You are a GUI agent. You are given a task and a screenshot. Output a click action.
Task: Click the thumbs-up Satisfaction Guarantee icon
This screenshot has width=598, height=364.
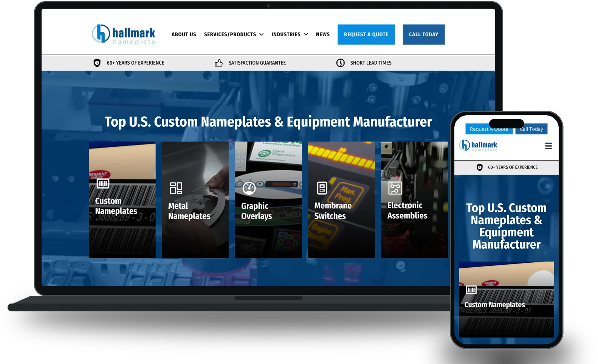218,63
